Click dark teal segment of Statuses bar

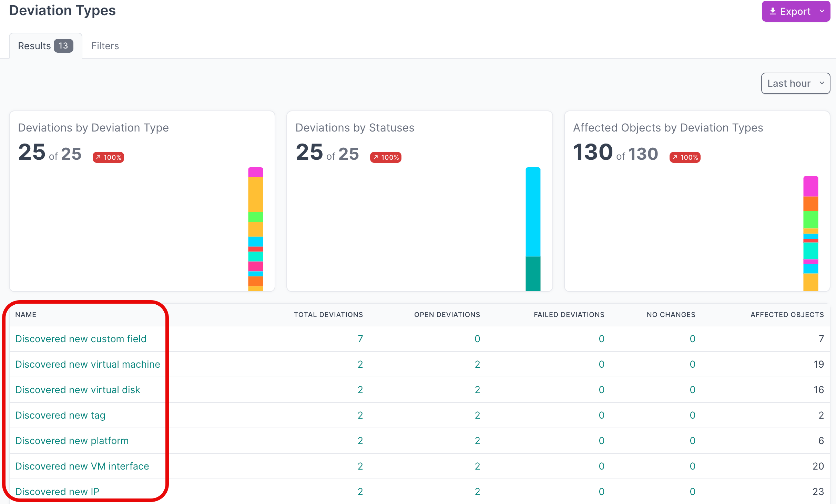click(533, 274)
